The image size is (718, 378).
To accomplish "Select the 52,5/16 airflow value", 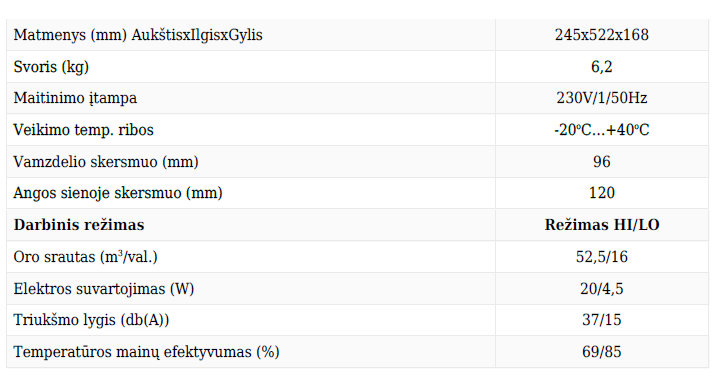I will (x=602, y=257).
